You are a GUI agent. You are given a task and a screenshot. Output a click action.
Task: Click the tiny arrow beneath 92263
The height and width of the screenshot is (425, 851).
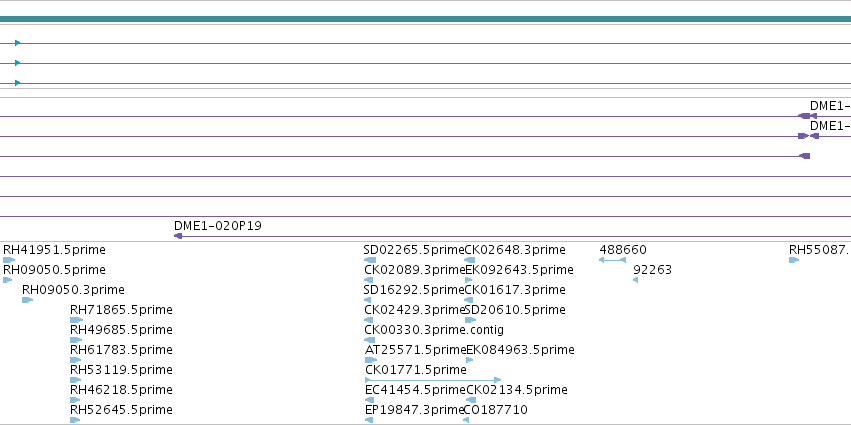(x=636, y=280)
